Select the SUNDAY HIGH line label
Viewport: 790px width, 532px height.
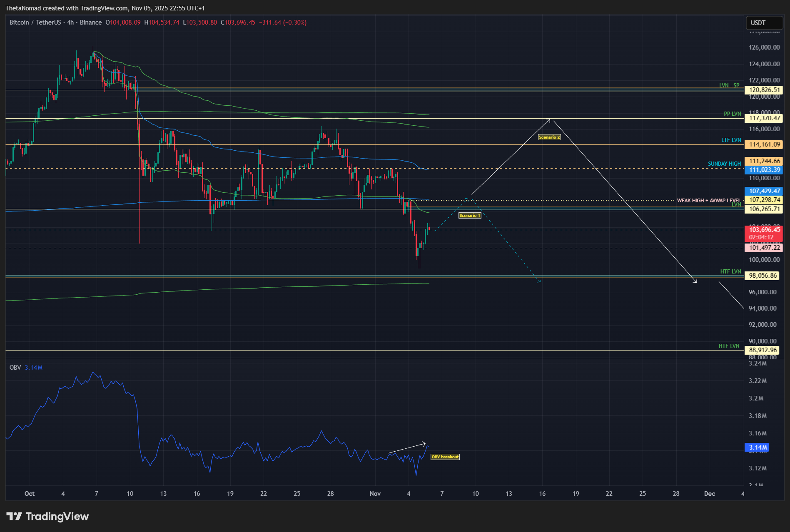pyautogui.click(x=724, y=164)
